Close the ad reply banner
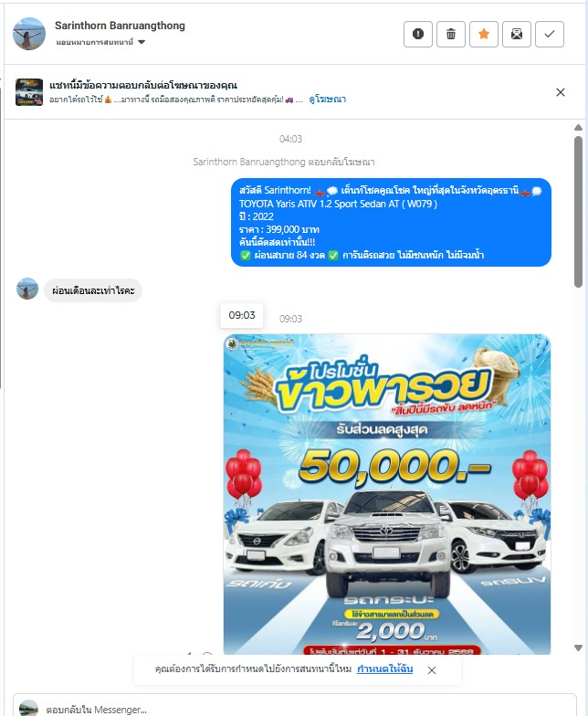 pyautogui.click(x=561, y=92)
